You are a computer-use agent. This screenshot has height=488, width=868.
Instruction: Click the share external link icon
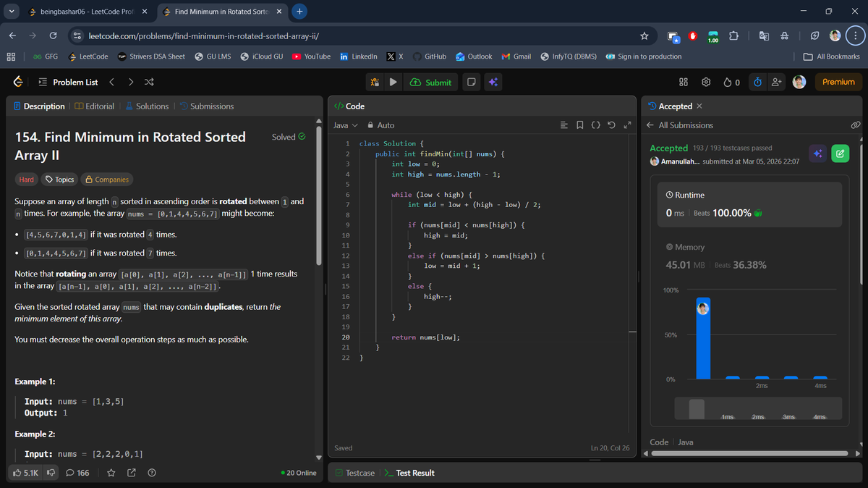pyautogui.click(x=132, y=473)
